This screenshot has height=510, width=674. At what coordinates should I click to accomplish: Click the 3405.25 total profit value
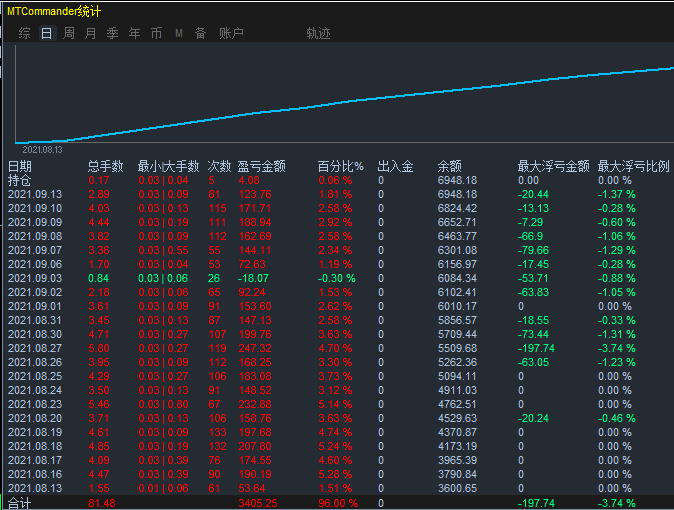coord(257,503)
